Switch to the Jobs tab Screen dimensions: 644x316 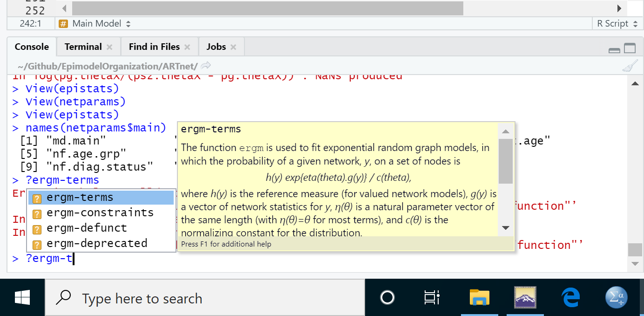[x=216, y=46]
